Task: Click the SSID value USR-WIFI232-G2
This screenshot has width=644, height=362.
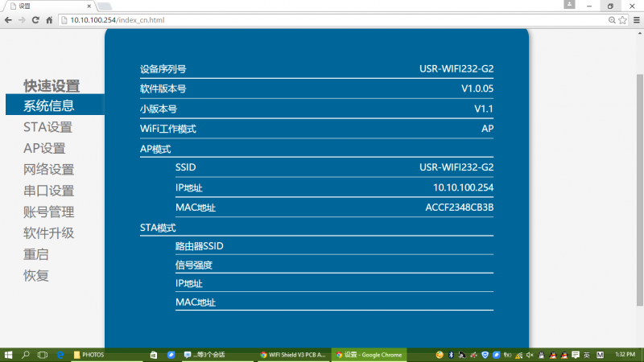Action: coord(456,167)
